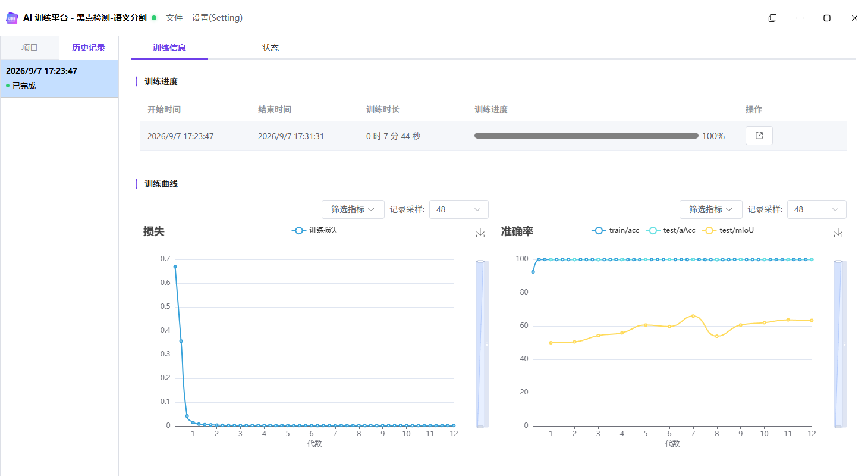
Task: Expand 记录采样 48 dropdown for accuracy chart
Action: (x=817, y=209)
